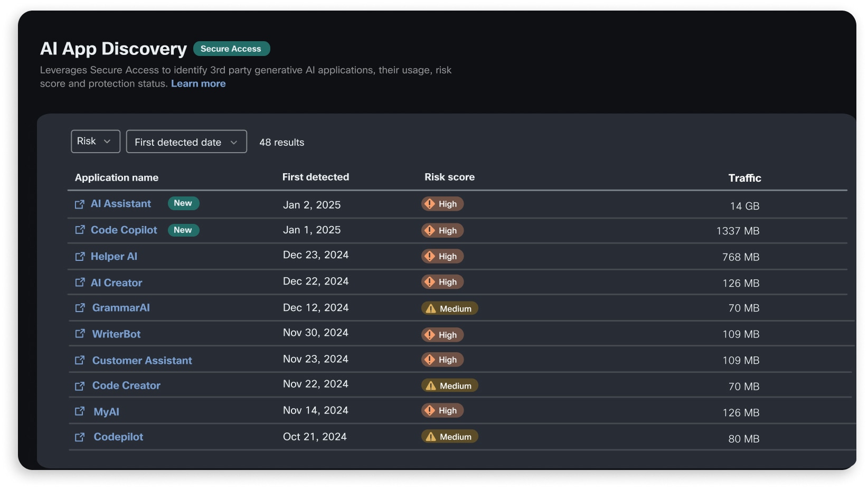This screenshot has height=489, width=868.
Task: Sort by the Traffic column header
Action: (744, 178)
